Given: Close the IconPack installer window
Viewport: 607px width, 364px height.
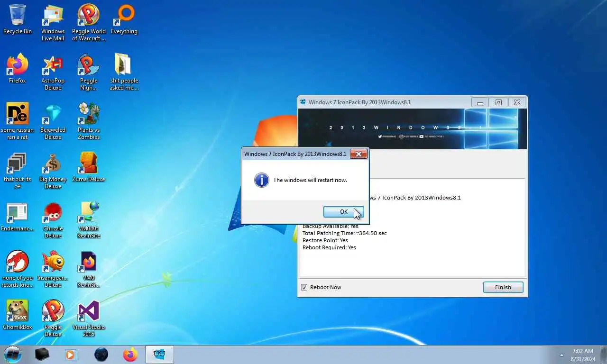Looking at the screenshot, I should pos(517,102).
